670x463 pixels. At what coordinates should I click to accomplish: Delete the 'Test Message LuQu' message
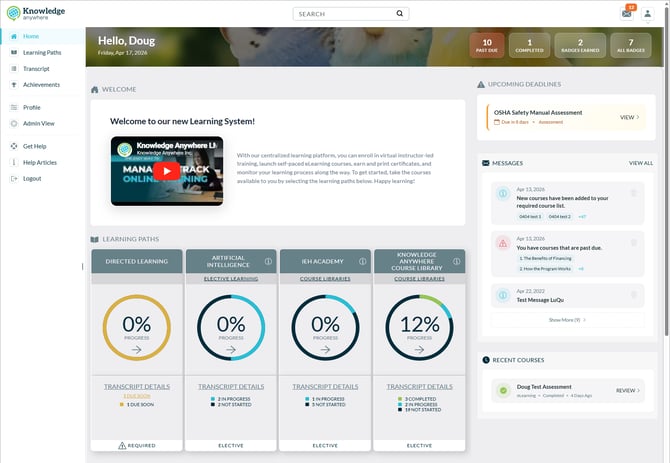634,295
